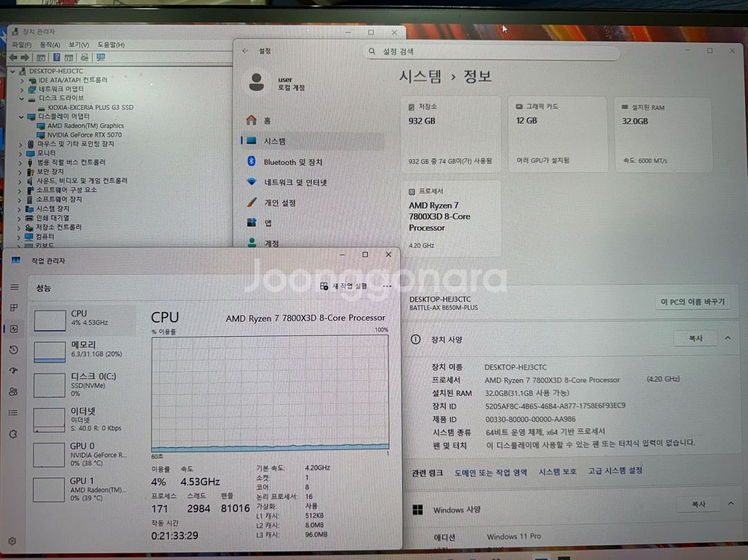Viewport: 748px width, 560px height.
Task: Click forward arrow in Device Manager toolbar
Action: [25, 57]
